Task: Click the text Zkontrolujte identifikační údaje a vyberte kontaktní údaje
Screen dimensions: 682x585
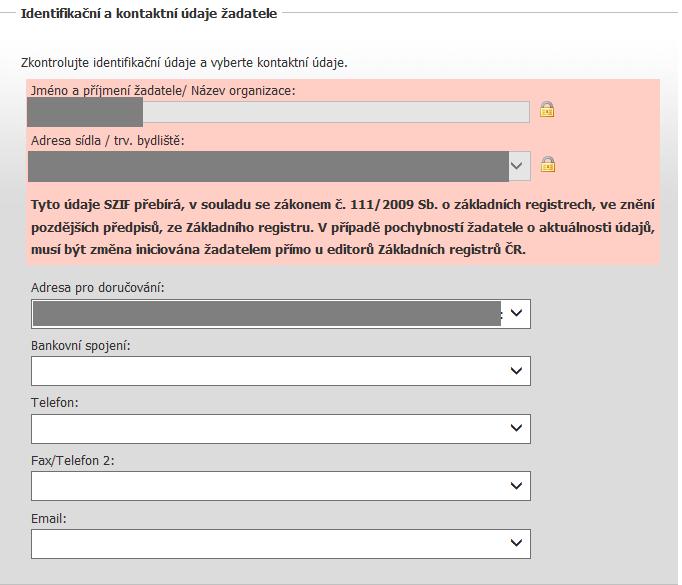Action: coord(184,63)
